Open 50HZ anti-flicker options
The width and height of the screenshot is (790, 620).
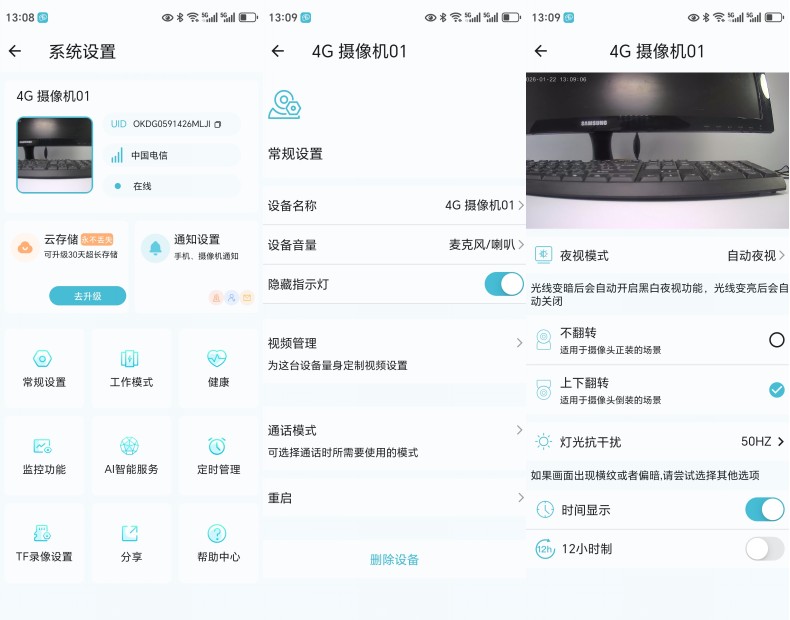point(762,442)
